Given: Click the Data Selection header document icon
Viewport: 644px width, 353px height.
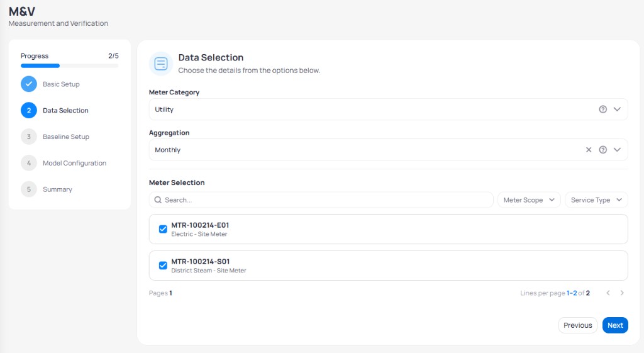Looking at the screenshot, I should [x=160, y=64].
